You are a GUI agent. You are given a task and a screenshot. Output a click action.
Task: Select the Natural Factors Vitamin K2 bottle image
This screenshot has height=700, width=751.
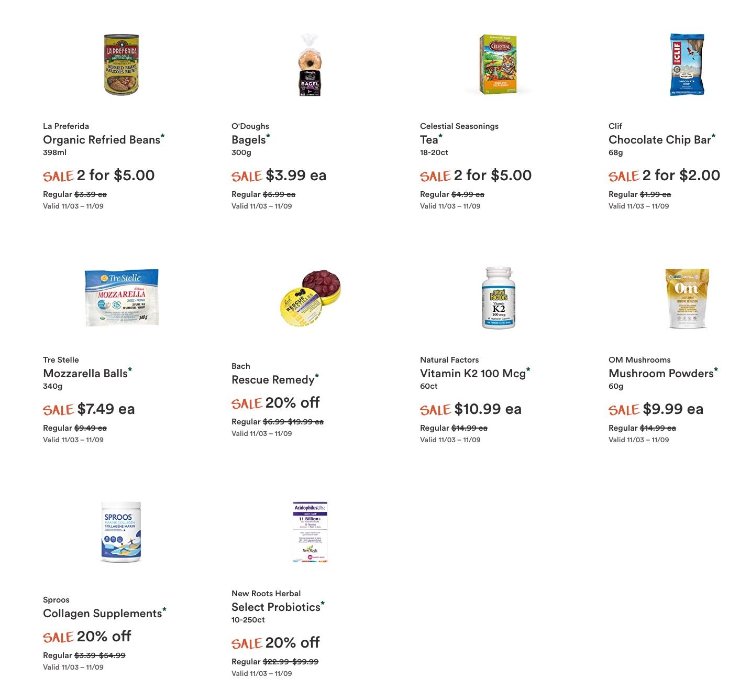[499, 298]
